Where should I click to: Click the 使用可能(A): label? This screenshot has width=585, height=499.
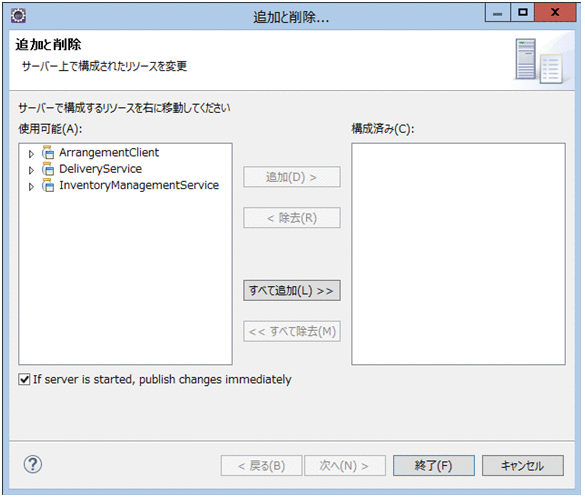(x=50, y=129)
